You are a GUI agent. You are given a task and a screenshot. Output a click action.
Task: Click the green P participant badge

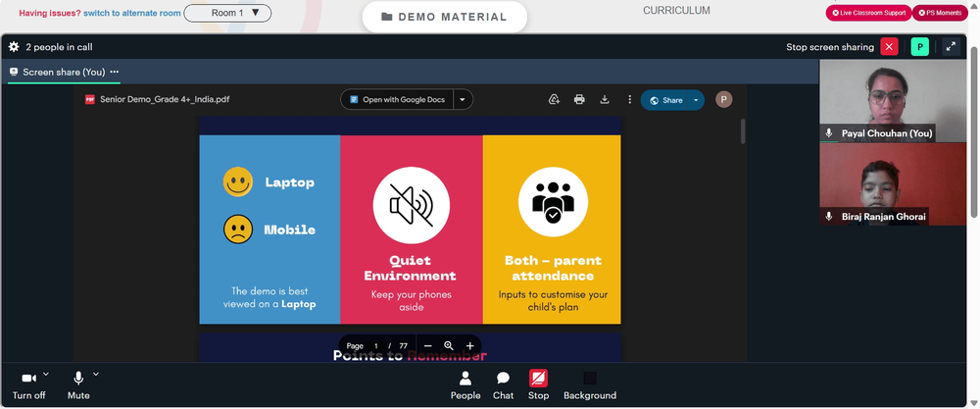[919, 47]
